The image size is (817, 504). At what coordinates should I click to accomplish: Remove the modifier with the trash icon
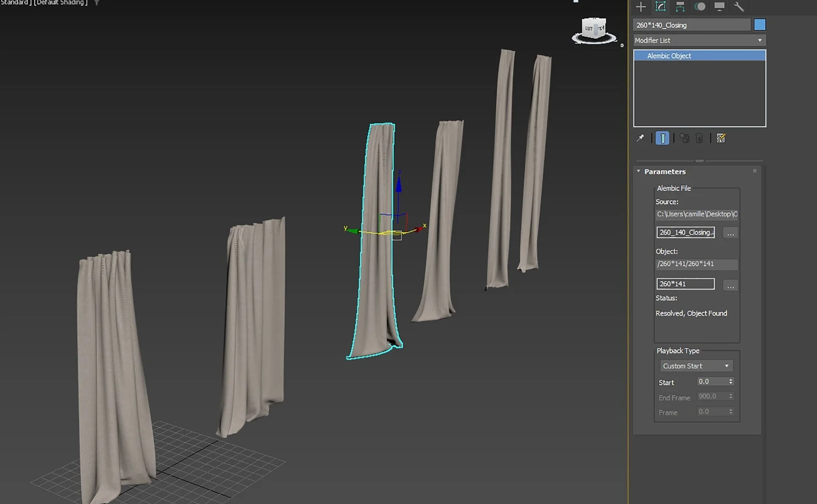(x=699, y=138)
